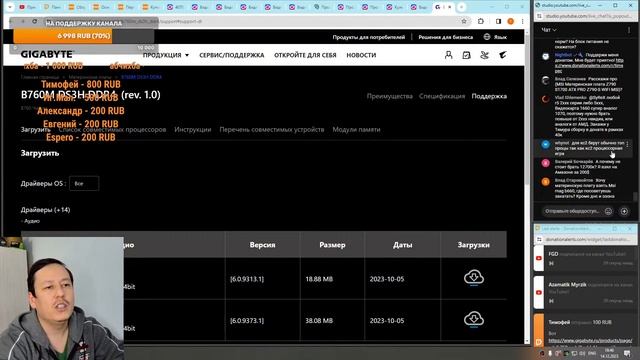Switch to Перечень совместимых устройств tab
The width and height of the screenshot is (640, 360).
click(271, 129)
